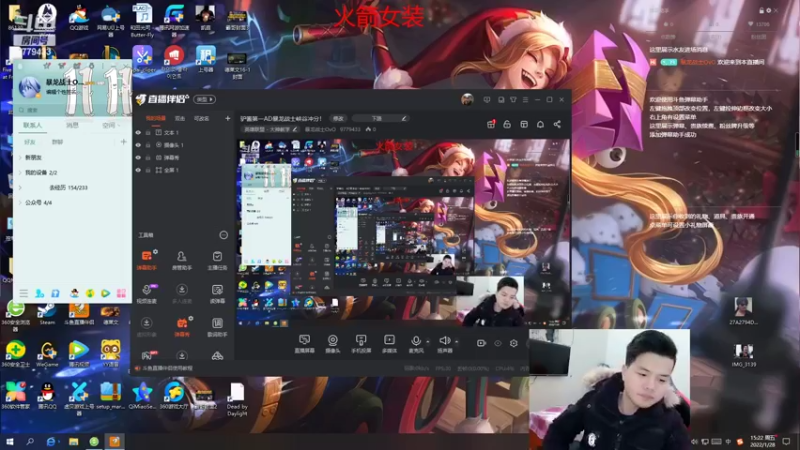Open the Windows Start menu
Viewport: 800px width, 450px height.
[x=9, y=442]
